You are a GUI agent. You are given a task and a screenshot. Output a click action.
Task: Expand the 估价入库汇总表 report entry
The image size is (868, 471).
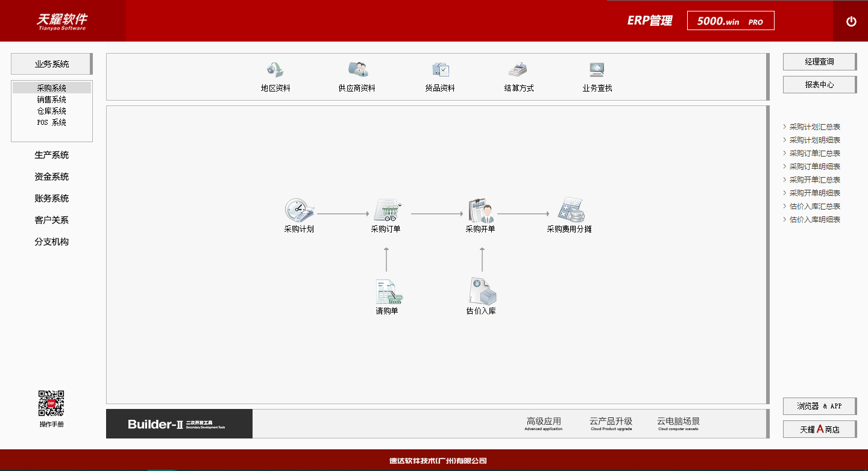(814, 206)
